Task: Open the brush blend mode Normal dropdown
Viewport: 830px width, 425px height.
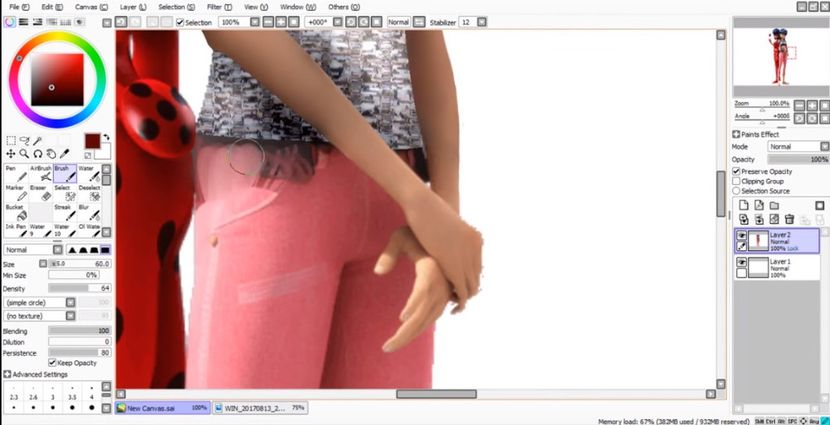Action: [x=58, y=250]
